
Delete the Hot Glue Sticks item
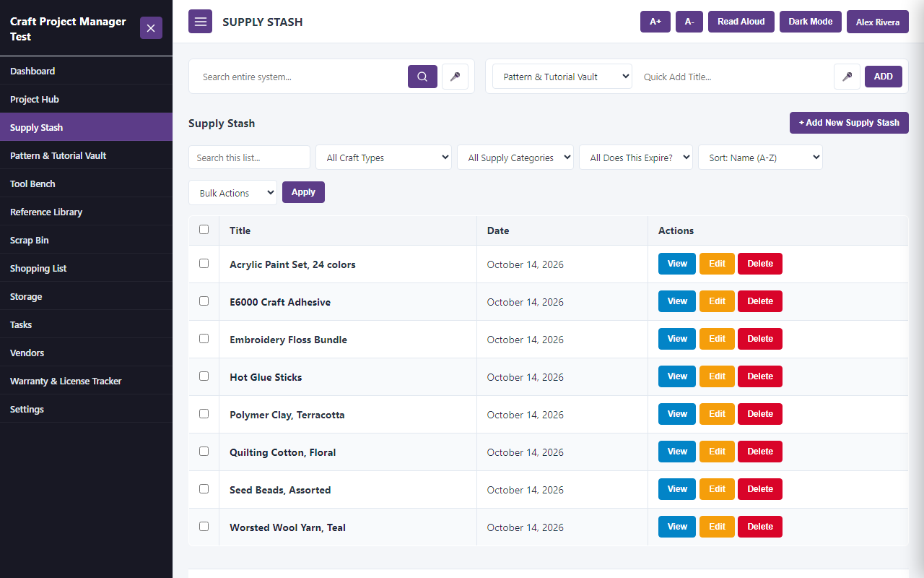(x=760, y=376)
